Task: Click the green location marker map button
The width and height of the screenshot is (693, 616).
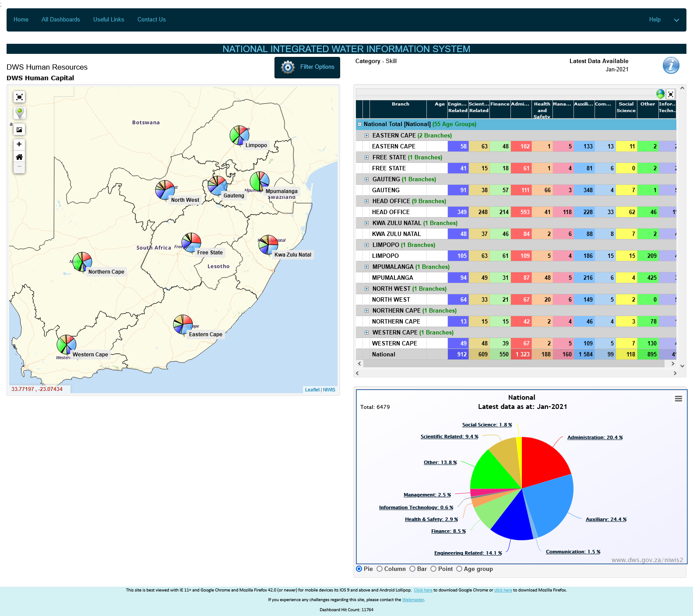Action: click(x=19, y=112)
